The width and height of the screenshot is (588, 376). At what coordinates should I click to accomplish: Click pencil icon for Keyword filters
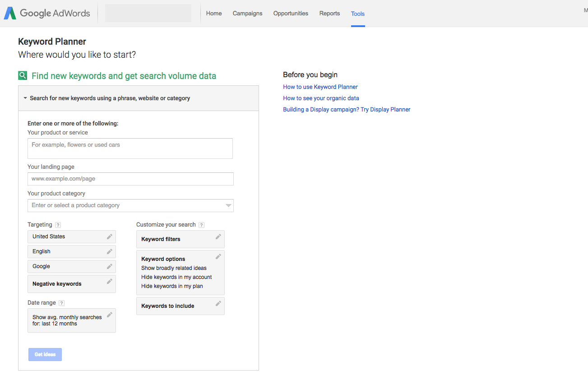(x=218, y=237)
